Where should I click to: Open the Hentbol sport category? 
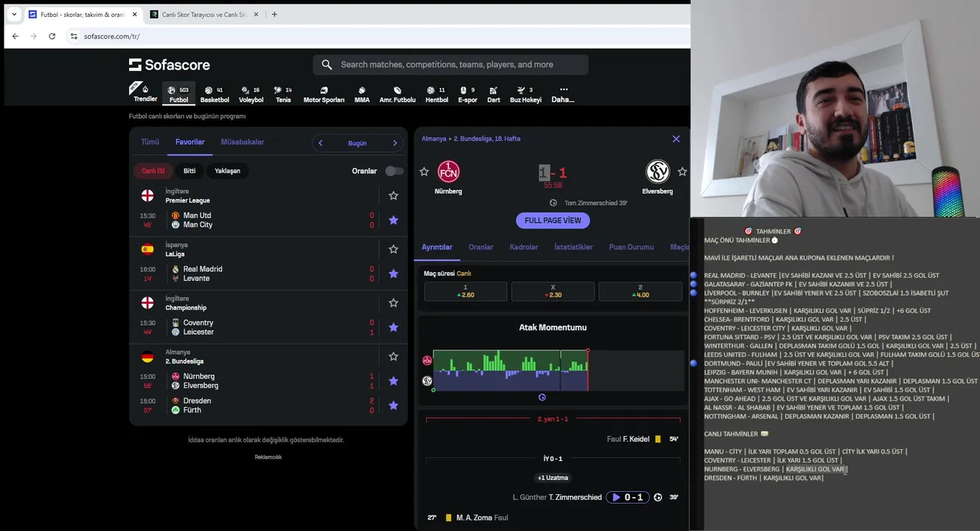(x=437, y=94)
